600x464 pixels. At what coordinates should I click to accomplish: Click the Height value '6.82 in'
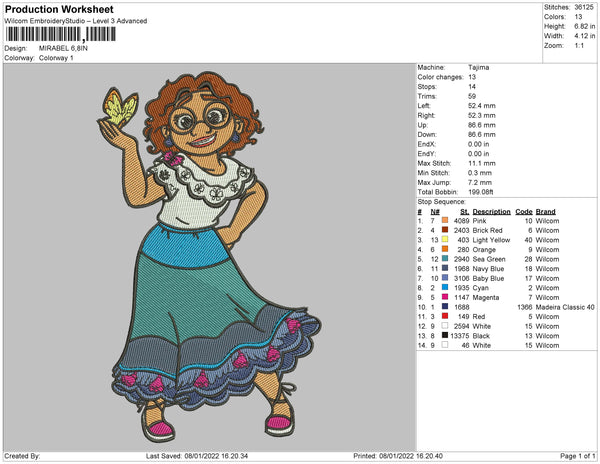(584, 26)
